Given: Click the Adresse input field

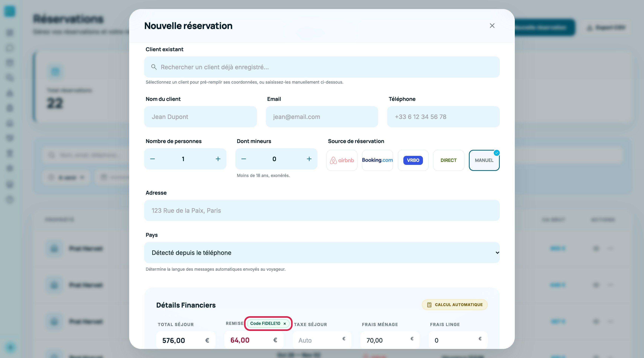Looking at the screenshot, I should point(322,210).
